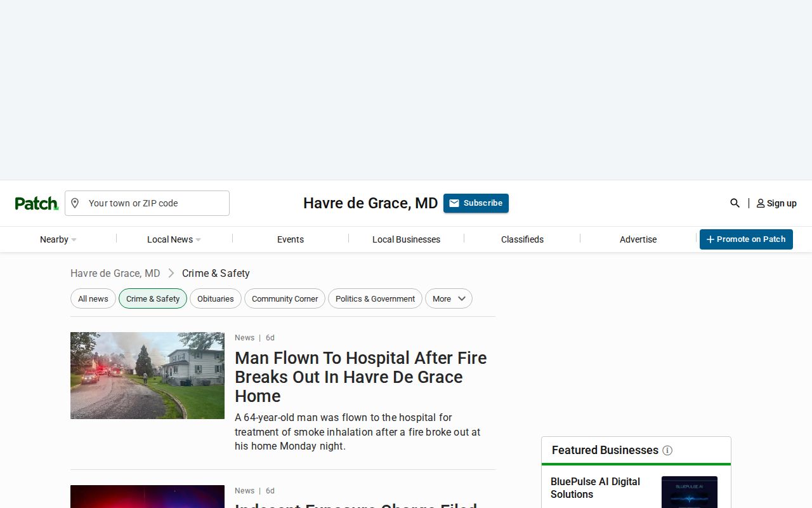Screen dimensions: 812x508
Task: Click the plus icon on Promote on Patch
Action: [710, 239]
